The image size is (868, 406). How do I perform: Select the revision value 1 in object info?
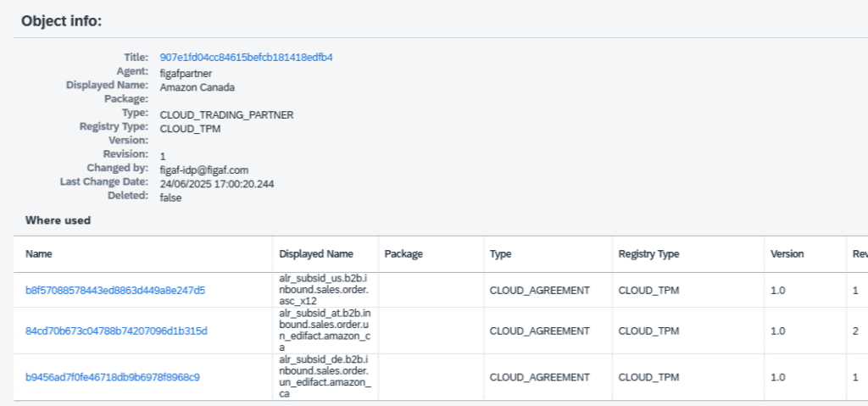pos(163,156)
